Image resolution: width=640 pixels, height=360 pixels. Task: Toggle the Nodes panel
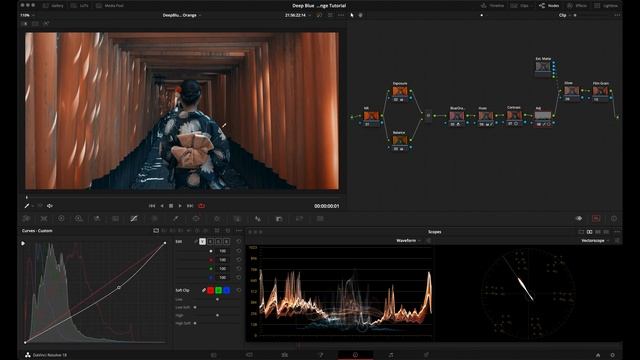click(x=549, y=6)
